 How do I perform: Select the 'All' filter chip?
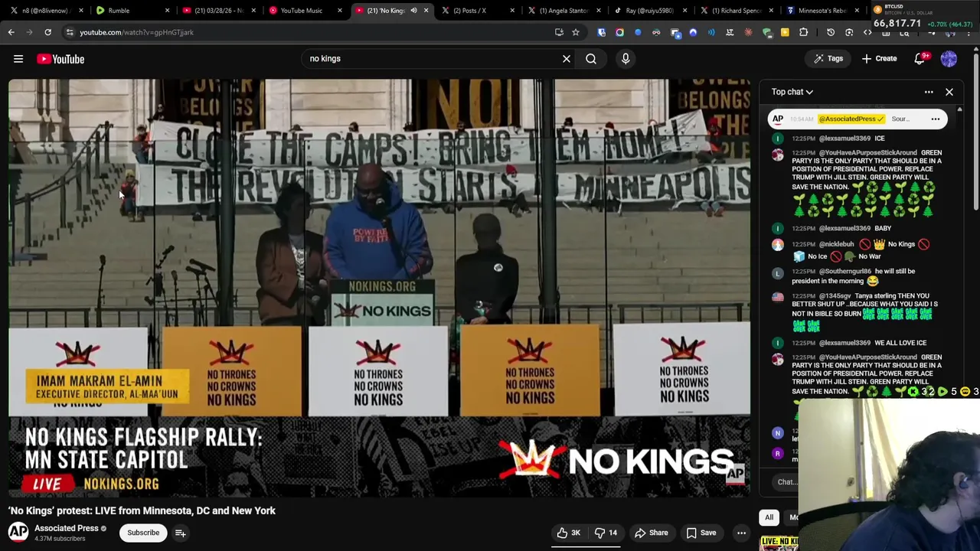(x=769, y=517)
